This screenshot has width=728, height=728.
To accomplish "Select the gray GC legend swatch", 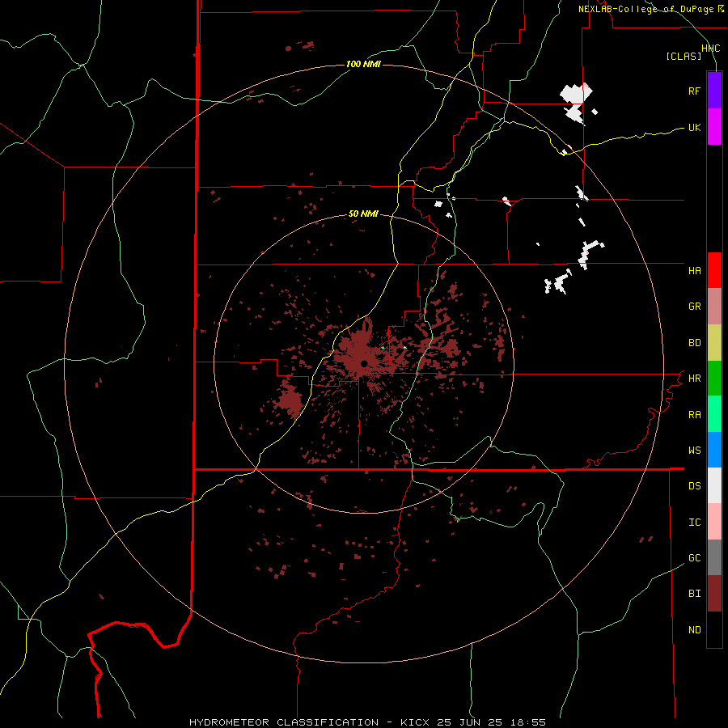I will pos(714,557).
